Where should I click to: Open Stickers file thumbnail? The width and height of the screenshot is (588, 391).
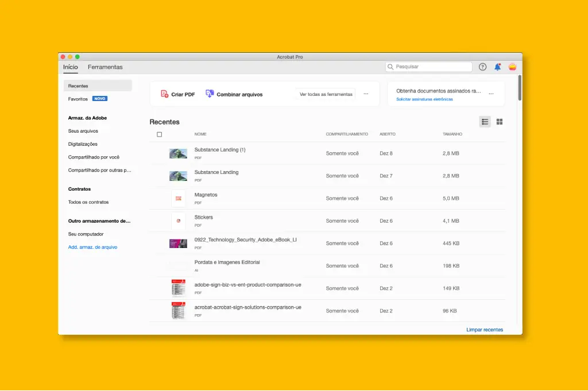pos(179,221)
